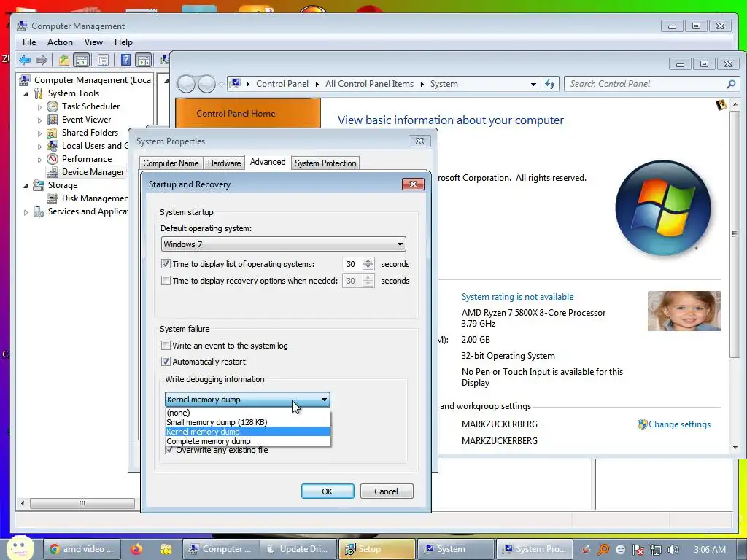The width and height of the screenshot is (747, 560).
Task: Click All Control Panel Items breadcrumb
Action: click(369, 84)
